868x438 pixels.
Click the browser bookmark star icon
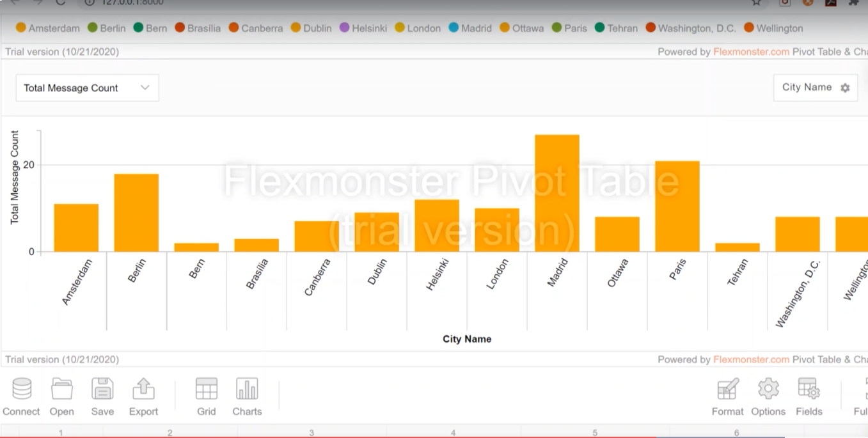tap(757, 3)
